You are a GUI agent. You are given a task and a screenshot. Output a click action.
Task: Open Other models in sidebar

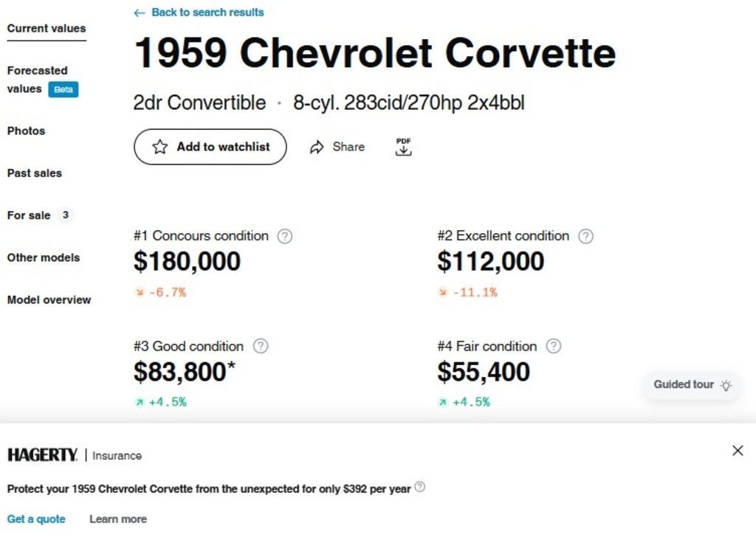pos(44,257)
